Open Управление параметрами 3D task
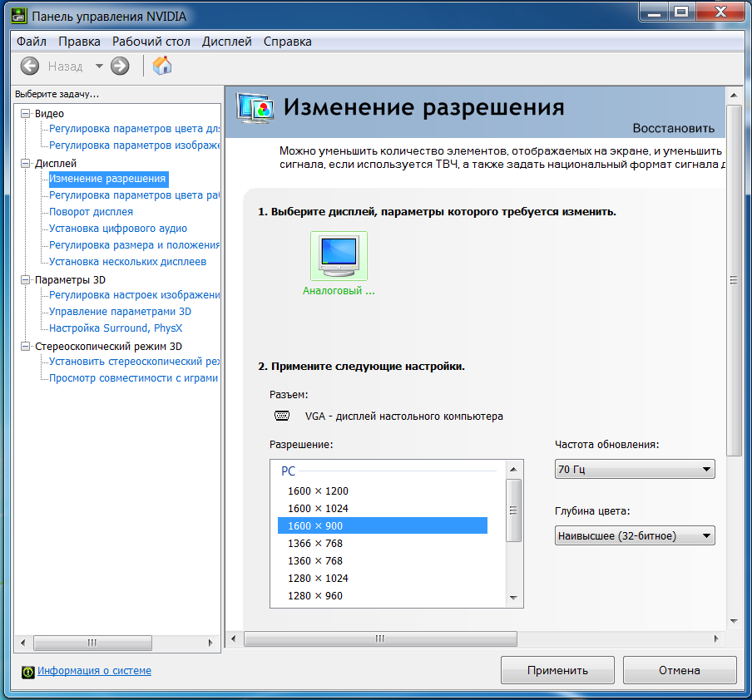This screenshot has height=700, width=752. pyautogui.click(x=120, y=312)
